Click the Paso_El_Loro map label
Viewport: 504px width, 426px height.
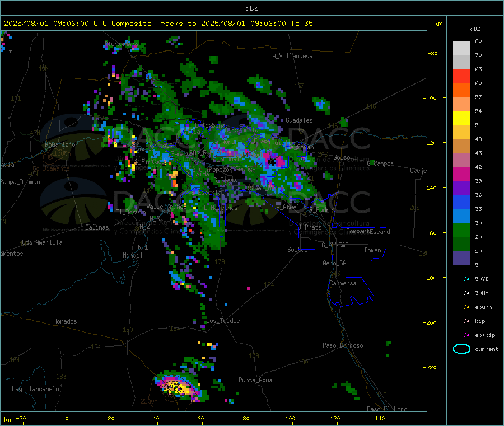coord(387,409)
